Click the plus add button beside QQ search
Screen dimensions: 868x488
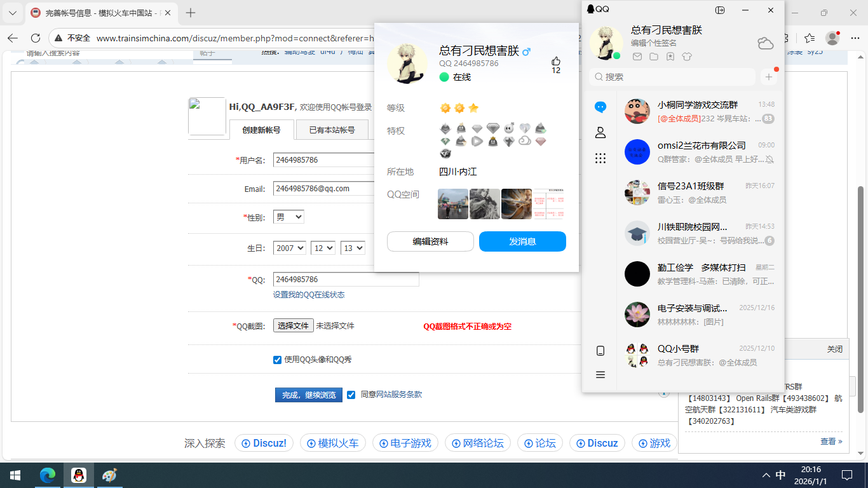(x=769, y=77)
